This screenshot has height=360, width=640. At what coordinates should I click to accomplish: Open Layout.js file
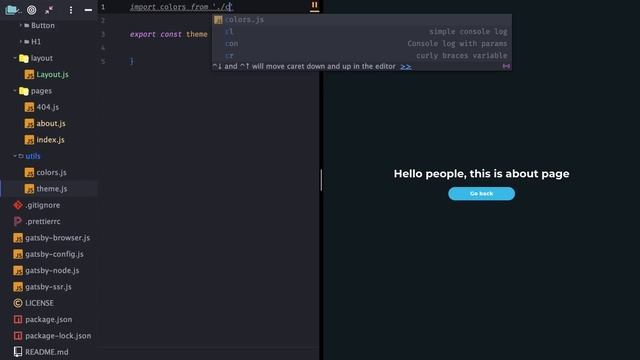click(x=52, y=74)
